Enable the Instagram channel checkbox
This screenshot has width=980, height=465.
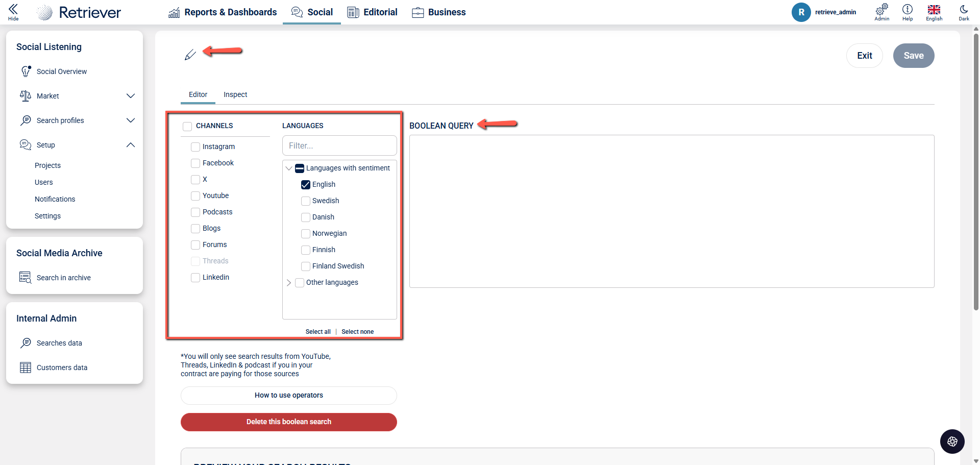click(195, 147)
